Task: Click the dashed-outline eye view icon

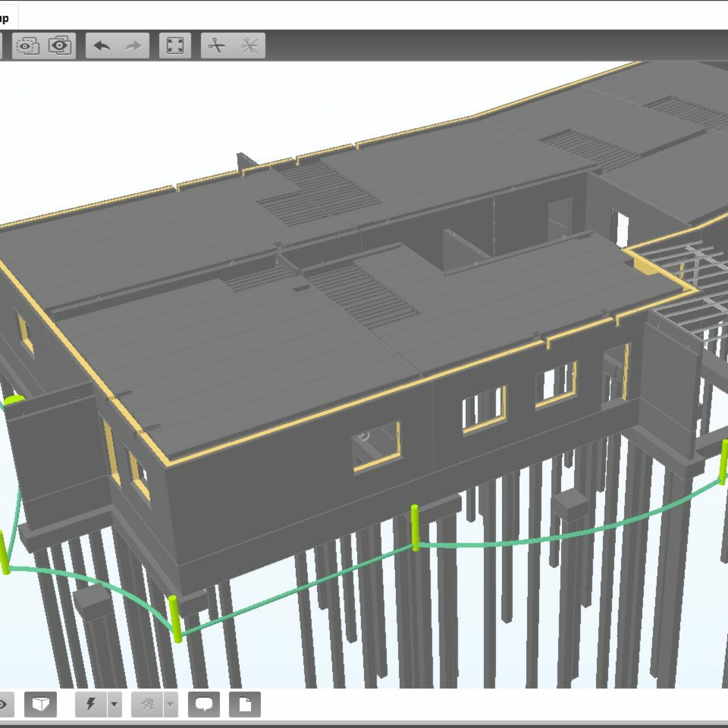Action: pyautogui.click(x=27, y=45)
